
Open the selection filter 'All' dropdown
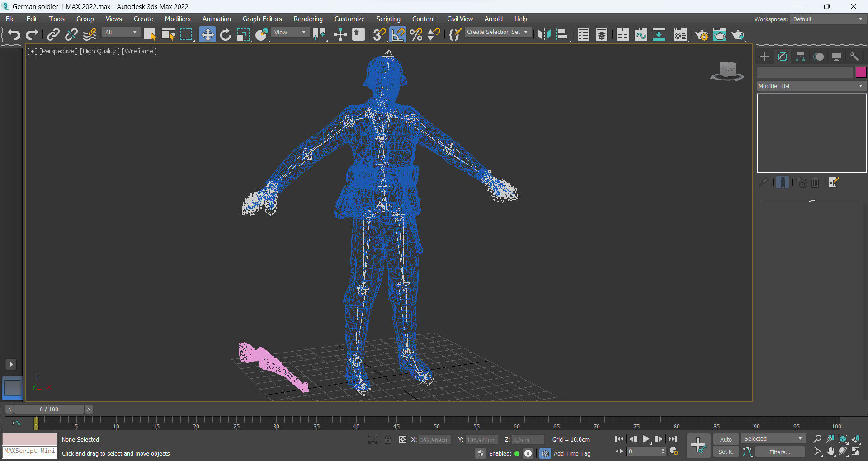tap(121, 33)
